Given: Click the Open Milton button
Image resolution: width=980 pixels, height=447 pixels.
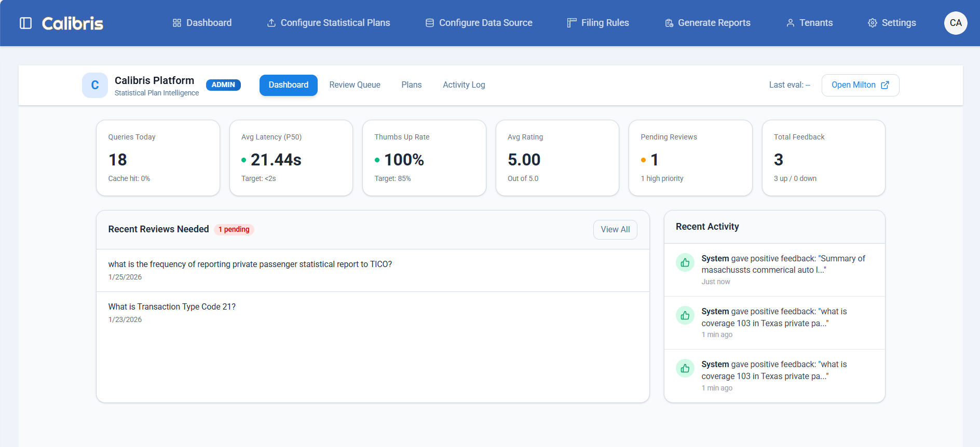Looking at the screenshot, I should [860, 85].
